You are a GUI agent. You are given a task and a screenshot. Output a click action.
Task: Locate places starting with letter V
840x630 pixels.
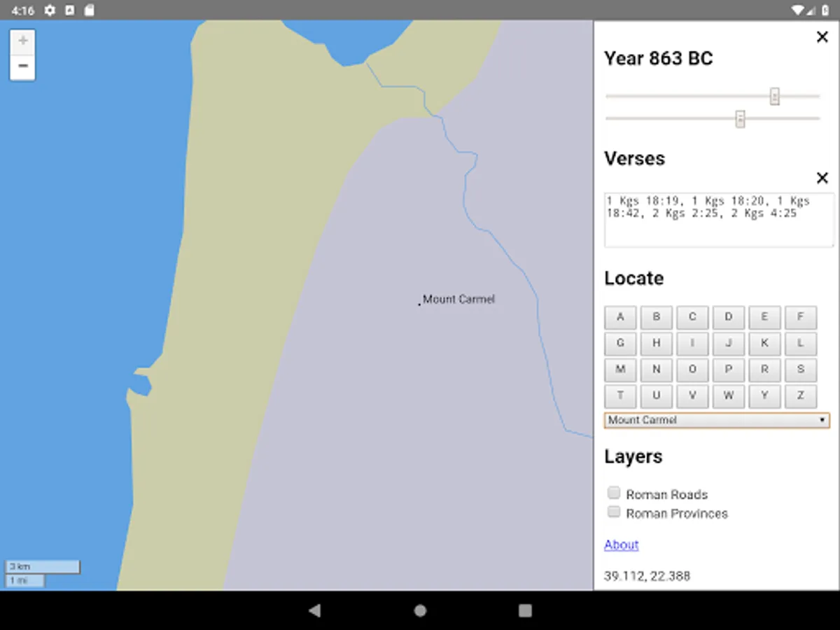point(692,396)
